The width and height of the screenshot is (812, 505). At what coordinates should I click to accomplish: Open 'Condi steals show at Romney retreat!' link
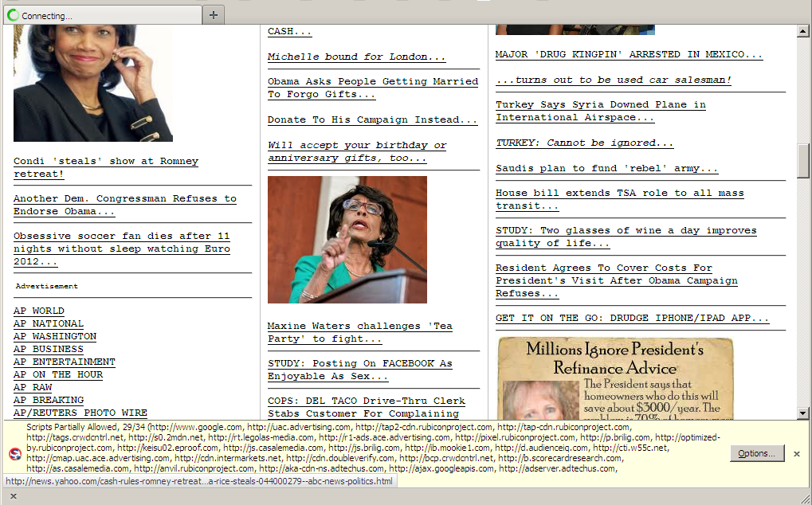[106, 167]
